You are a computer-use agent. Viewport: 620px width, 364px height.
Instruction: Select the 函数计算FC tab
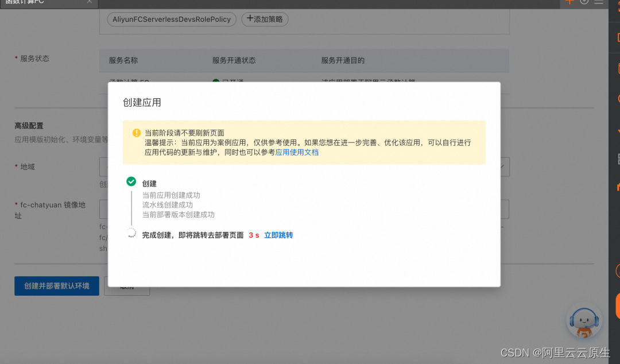[34, 2]
